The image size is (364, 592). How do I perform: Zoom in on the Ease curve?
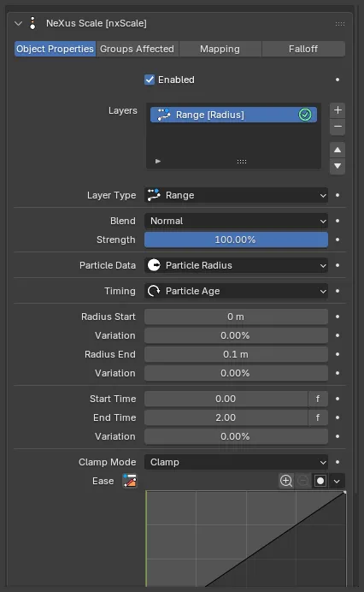click(286, 482)
